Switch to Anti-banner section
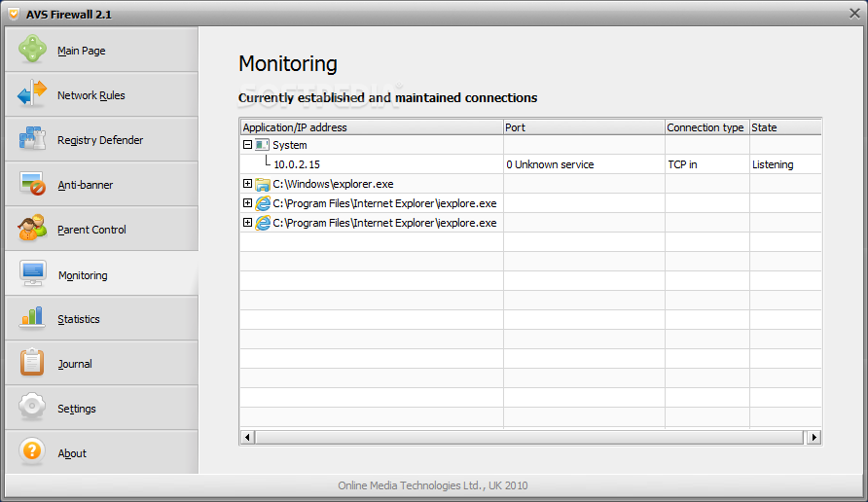This screenshot has width=868, height=502. (101, 184)
